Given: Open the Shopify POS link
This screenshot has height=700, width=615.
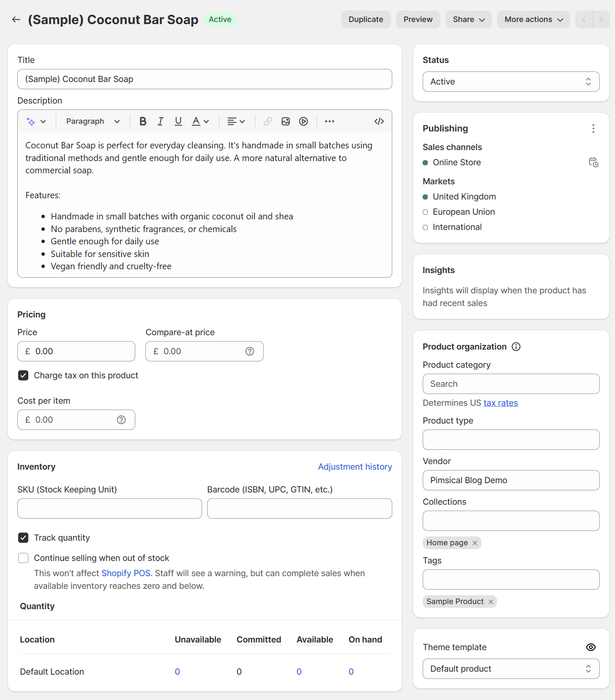Looking at the screenshot, I should coord(126,573).
